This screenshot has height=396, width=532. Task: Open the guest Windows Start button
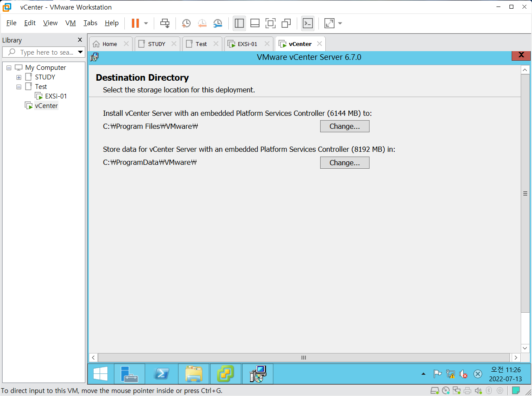tap(101, 374)
